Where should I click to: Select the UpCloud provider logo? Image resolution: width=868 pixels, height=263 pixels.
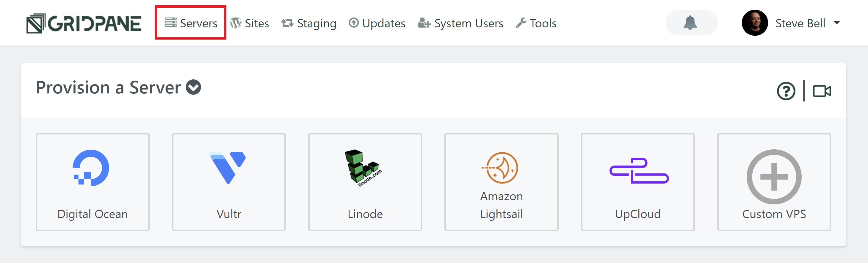pos(639,170)
